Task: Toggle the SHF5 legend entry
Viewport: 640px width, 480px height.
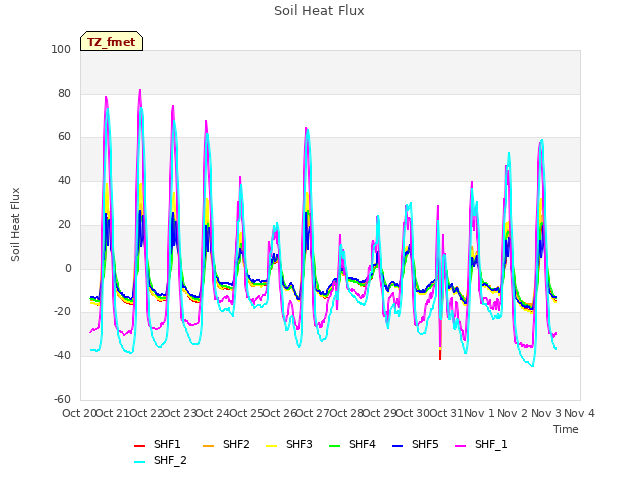Action: point(415,444)
